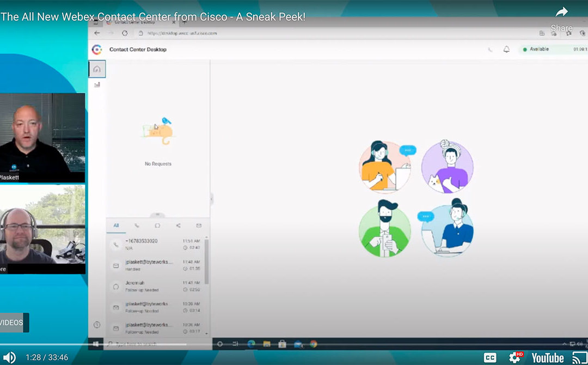Click the Windows 'Type here to search' box

[157, 344]
